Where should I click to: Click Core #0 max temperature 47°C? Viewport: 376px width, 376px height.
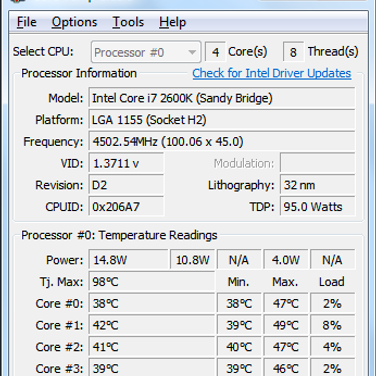(x=286, y=303)
